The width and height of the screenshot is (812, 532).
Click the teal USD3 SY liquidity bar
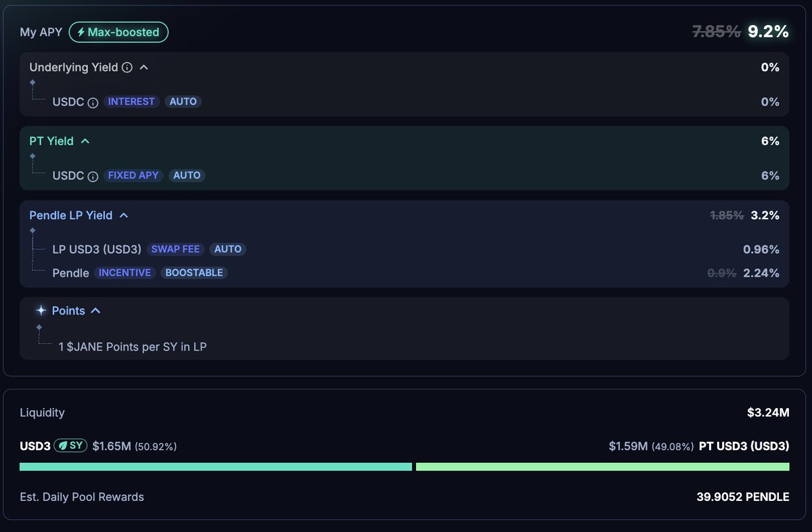point(216,467)
